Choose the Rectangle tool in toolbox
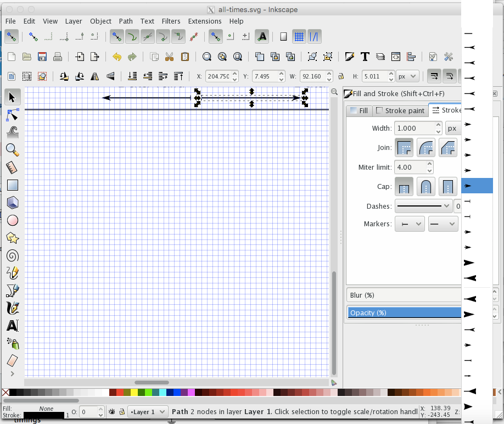The height and width of the screenshot is (424, 504). [x=13, y=185]
